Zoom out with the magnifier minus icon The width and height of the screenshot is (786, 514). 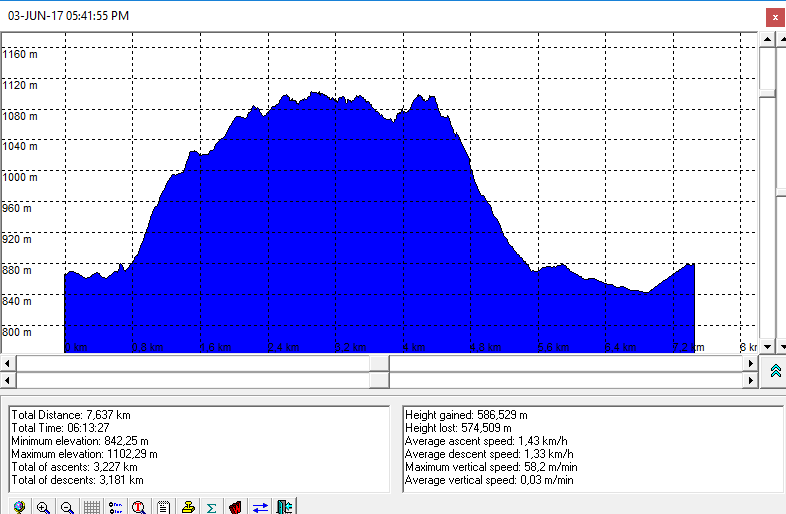pos(67,507)
